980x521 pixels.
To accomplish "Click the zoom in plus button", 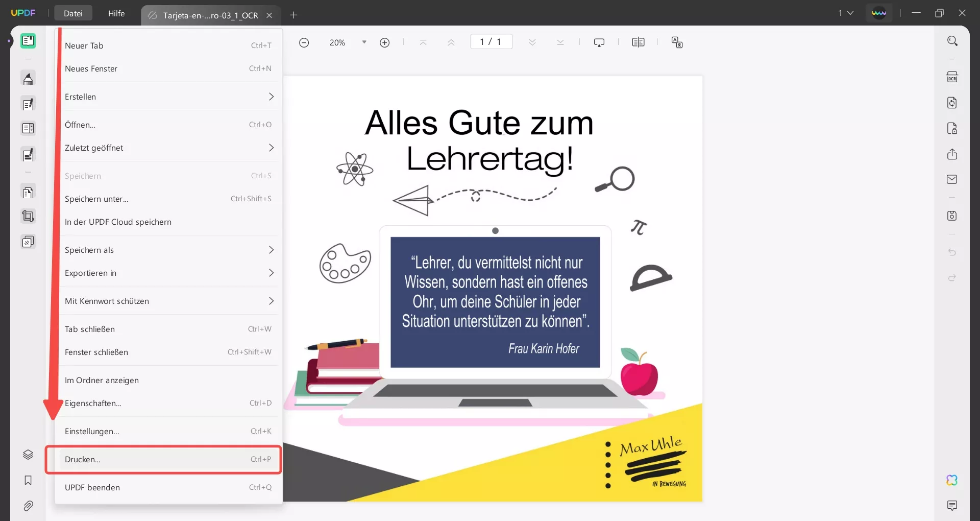I will point(385,42).
